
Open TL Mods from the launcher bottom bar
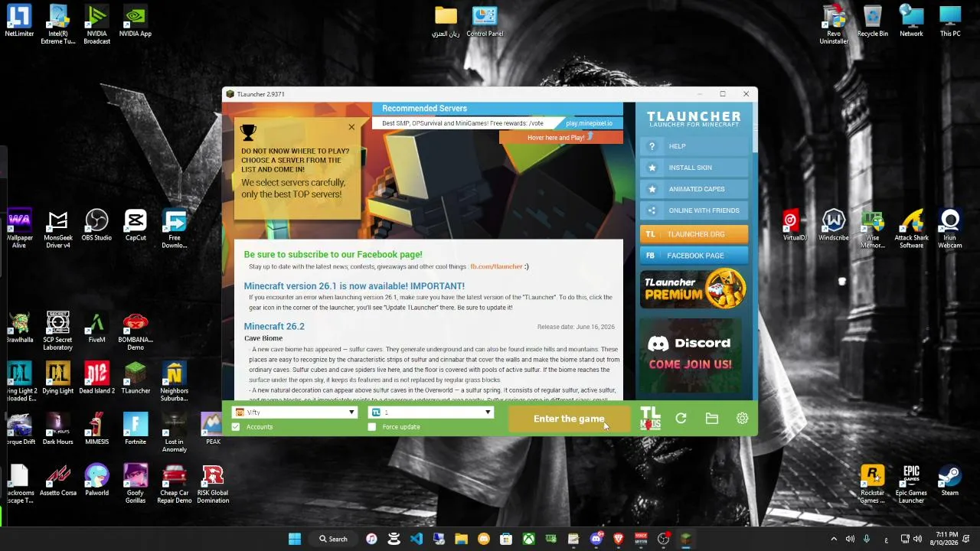650,419
